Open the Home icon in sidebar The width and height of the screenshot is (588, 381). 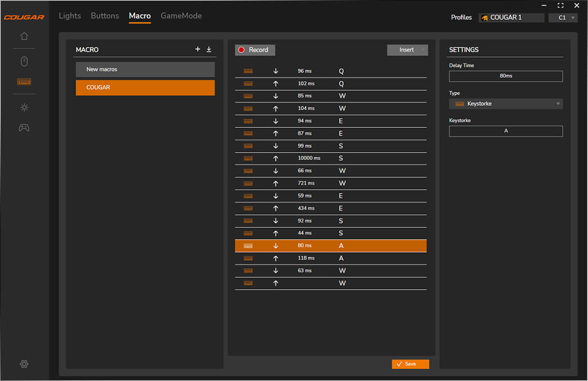coord(24,37)
